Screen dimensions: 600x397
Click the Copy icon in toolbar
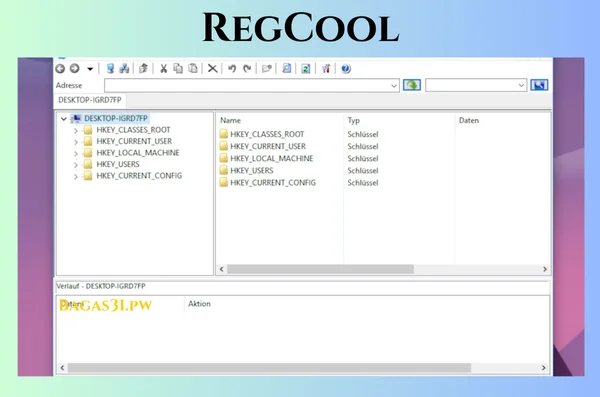click(x=178, y=69)
